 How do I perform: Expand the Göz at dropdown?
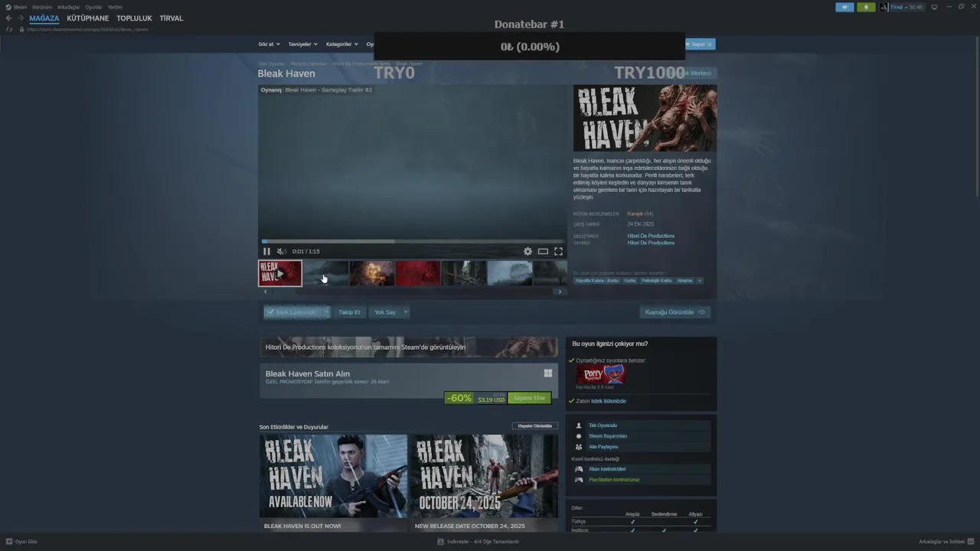269,44
